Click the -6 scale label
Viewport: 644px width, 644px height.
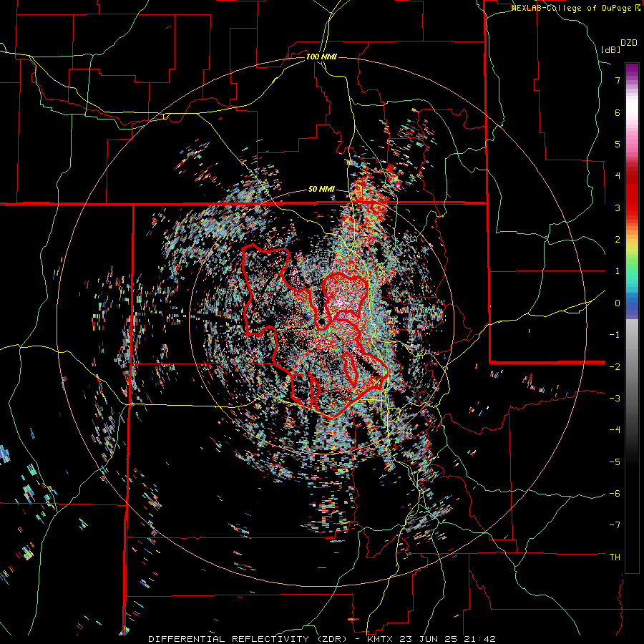pyautogui.click(x=615, y=494)
